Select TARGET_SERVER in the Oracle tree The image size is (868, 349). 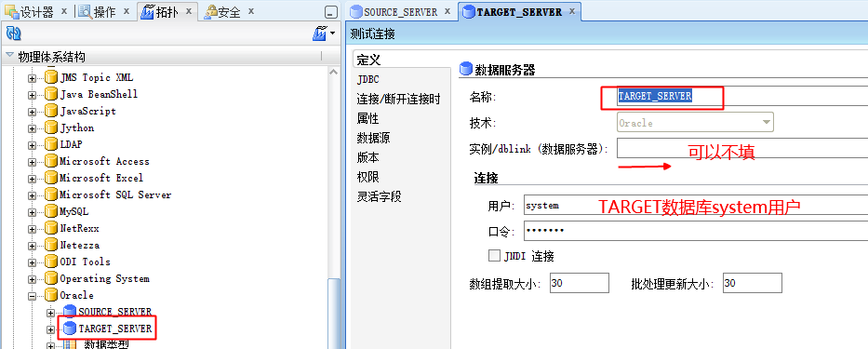click(x=115, y=329)
